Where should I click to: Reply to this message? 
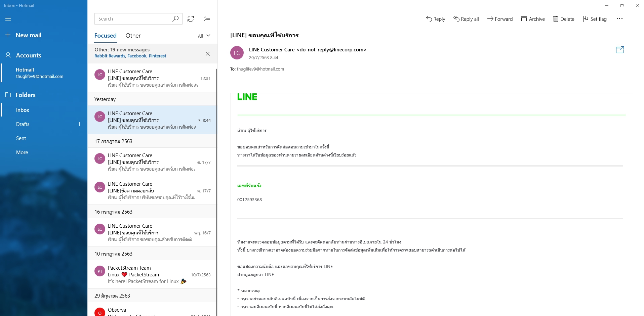click(x=436, y=19)
